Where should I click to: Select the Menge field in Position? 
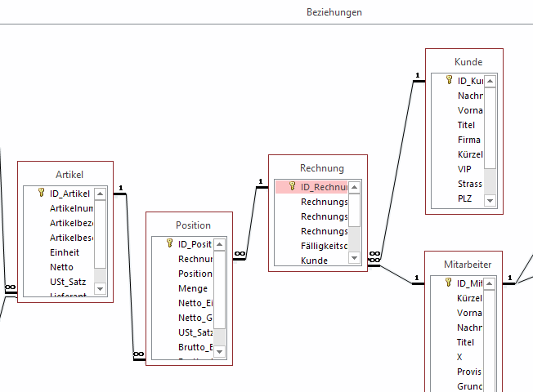[192, 288]
